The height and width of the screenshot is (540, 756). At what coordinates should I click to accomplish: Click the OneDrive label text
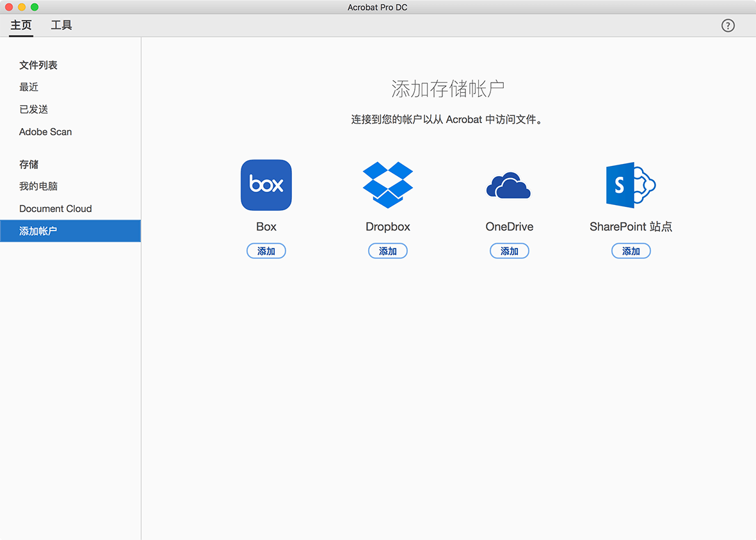(509, 227)
